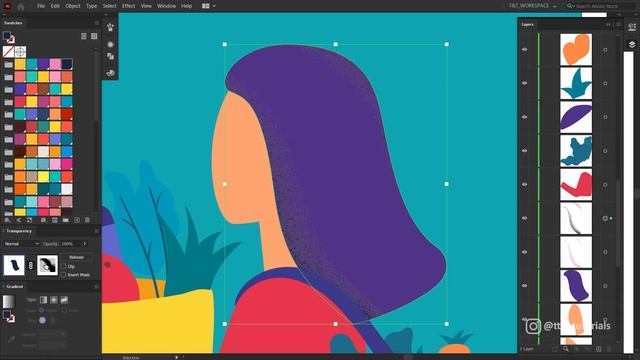The height and width of the screenshot is (360, 640).
Task: Open the Object menu
Action: (x=73, y=6)
